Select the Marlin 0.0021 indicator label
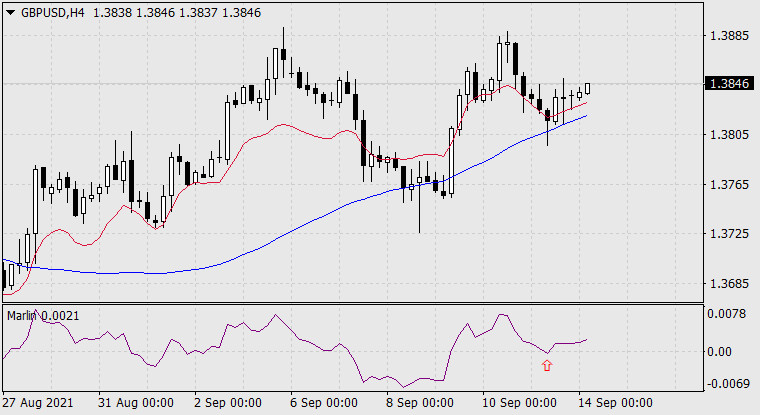The image size is (760, 415). [43, 316]
